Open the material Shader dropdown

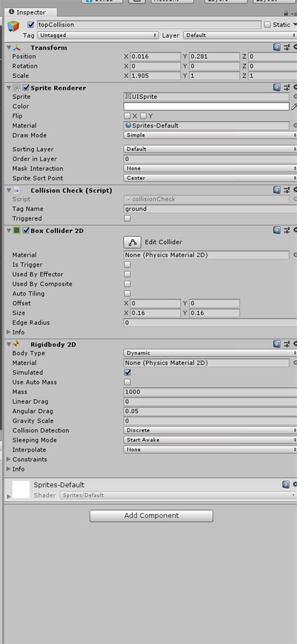[x=179, y=496]
